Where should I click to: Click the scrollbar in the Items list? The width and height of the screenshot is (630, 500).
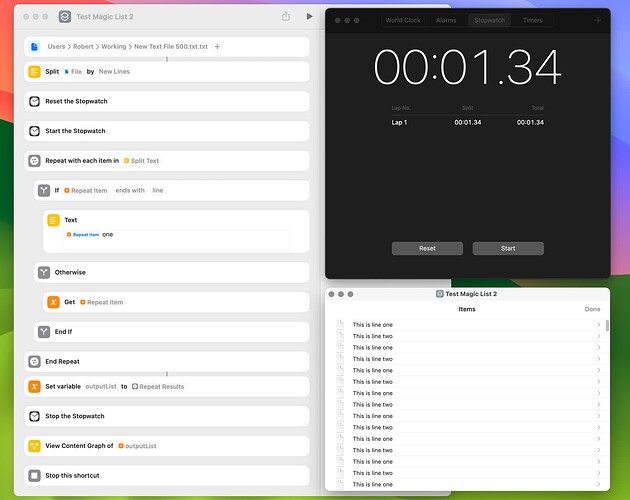tap(607, 325)
